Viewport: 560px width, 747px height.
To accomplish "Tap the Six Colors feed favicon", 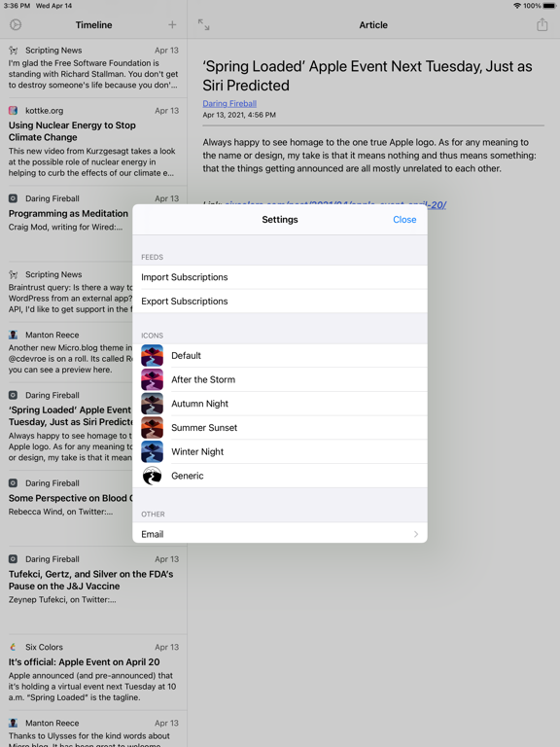I will [14, 647].
